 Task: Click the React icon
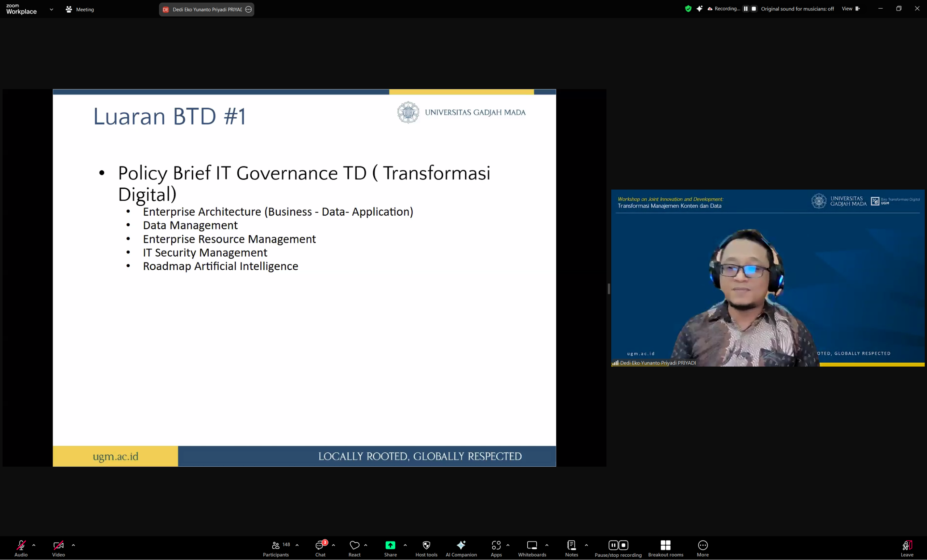click(355, 548)
